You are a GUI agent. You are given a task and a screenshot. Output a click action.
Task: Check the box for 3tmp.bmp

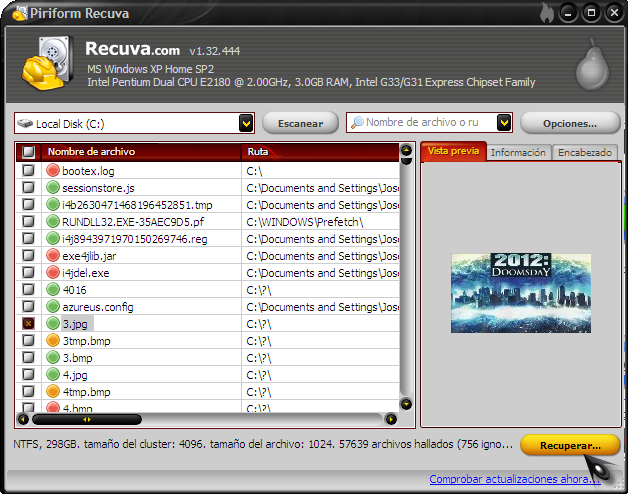[x=28, y=341]
